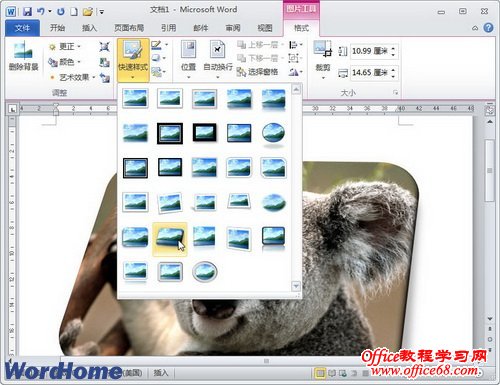The height and width of the screenshot is (385, 500).
Task: Switch to the Mailings (邮件) tab
Action: 201,28
